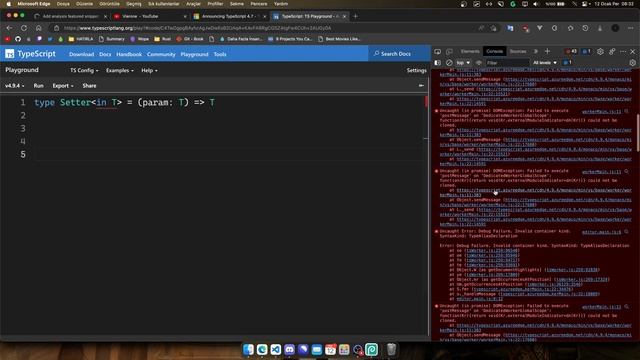Viewport: 640px width, 360px height.
Task: Click the Share button
Action: [89, 86]
